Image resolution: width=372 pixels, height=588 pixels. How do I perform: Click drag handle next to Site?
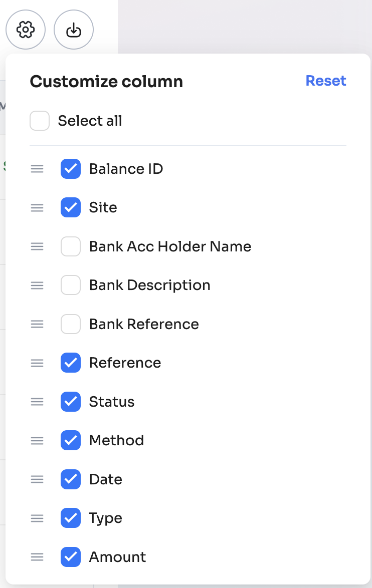(x=37, y=207)
